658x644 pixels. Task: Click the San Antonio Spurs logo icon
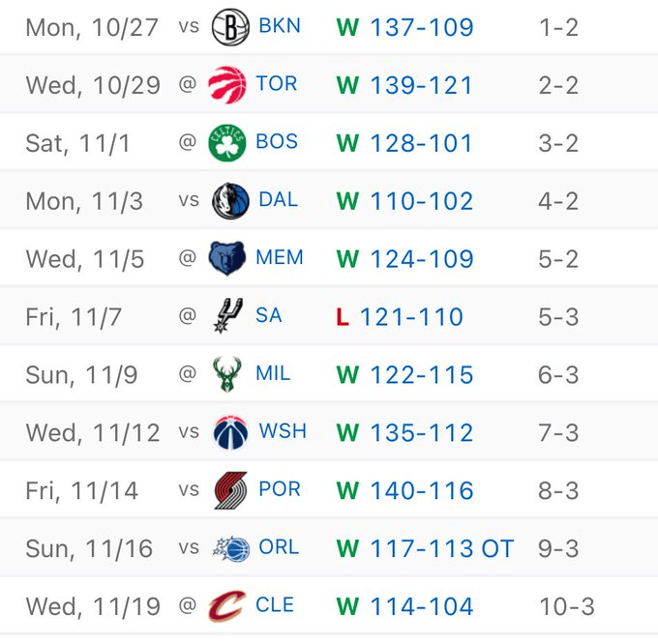(x=227, y=316)
